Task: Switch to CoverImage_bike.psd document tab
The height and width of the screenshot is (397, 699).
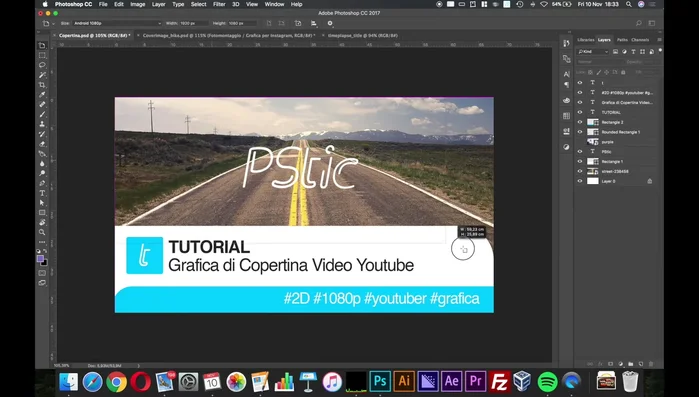Action: [x=229, y=35]
